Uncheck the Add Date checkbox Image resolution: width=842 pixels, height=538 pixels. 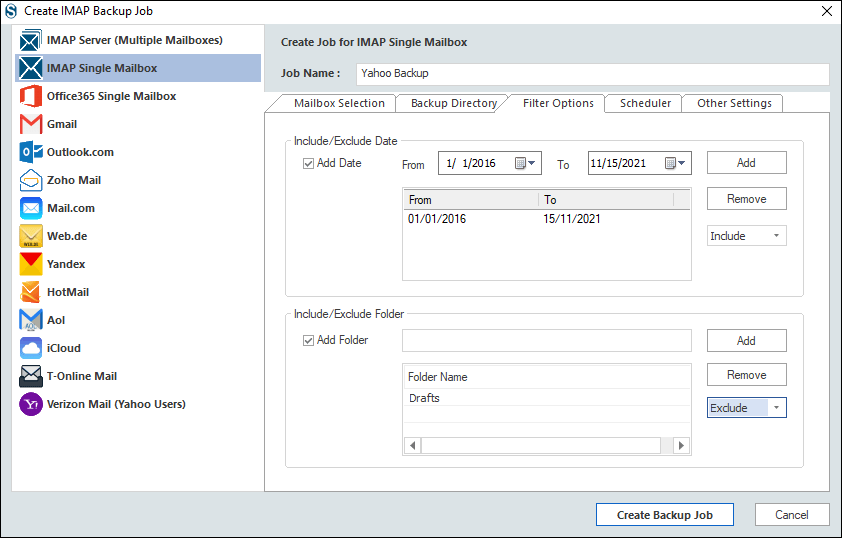tap(308, 163)
